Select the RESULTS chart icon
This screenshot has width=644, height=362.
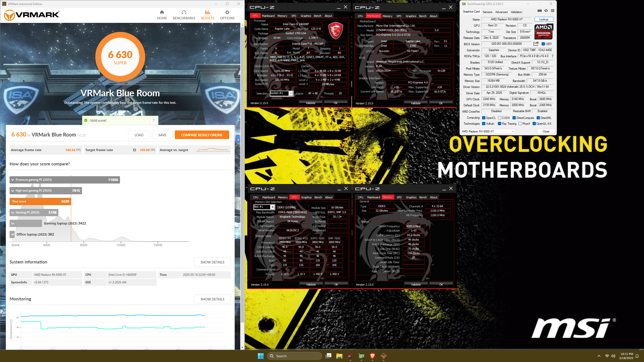coord(207,12)
